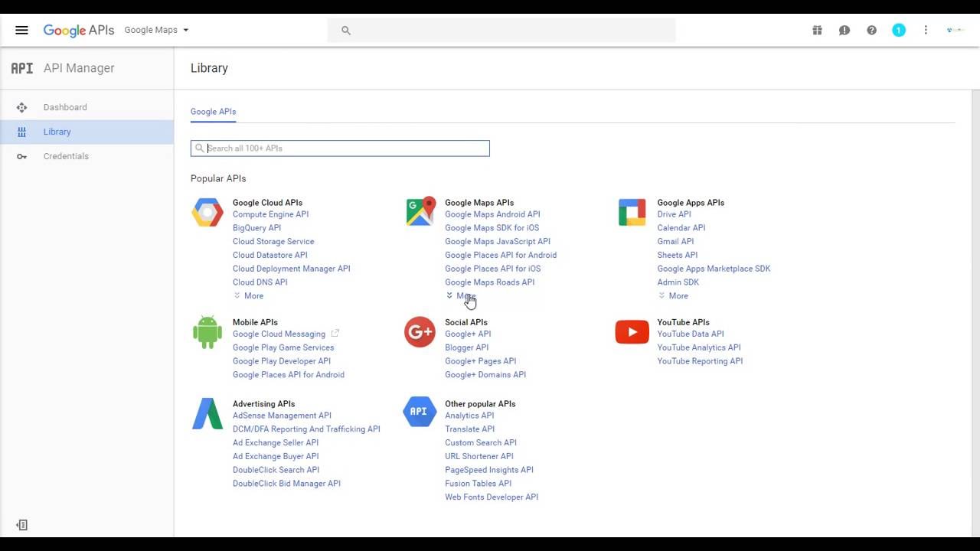Click the Credentials key icon
This screenshot has width=980, height=551.
[x=21, y=156]
